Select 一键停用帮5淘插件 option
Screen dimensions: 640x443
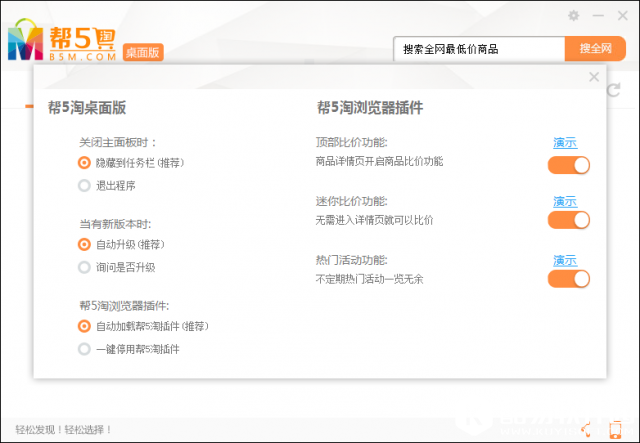point(84,349)
